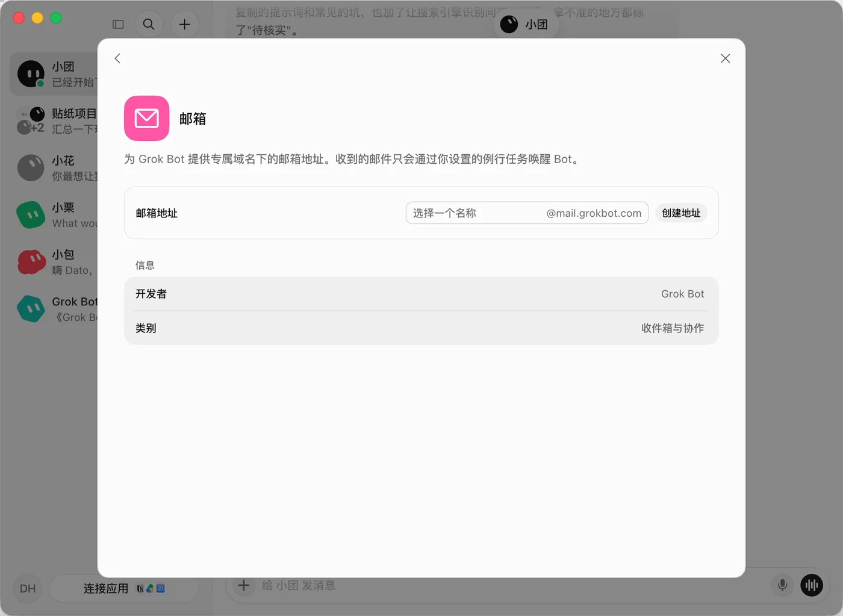Screen dimensions: 843x616
Task: Click the @mail.grokbot.com domain suffix
Action: click(594, 213)
